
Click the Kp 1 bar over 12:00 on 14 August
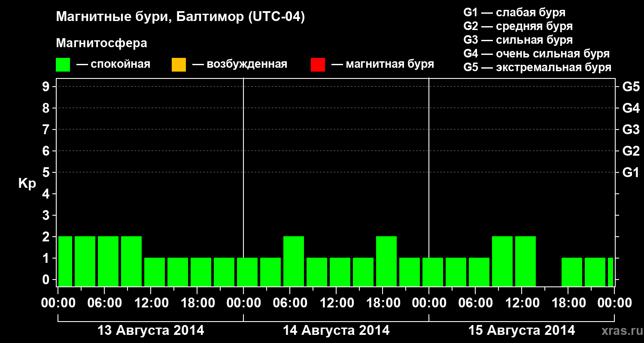tap(340, 272)
